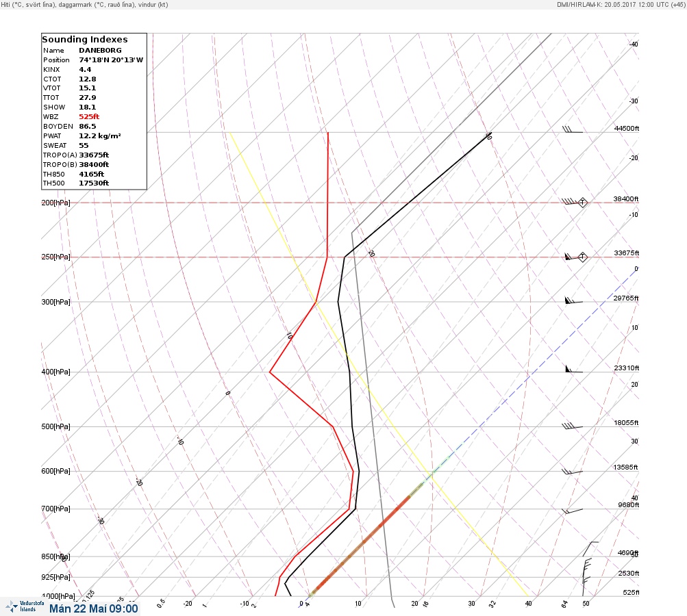Viewport: 687px width, 616px height.
Task: Click the 2530ft altitude label
Action: pyautogui.click(x=628, y=573)
